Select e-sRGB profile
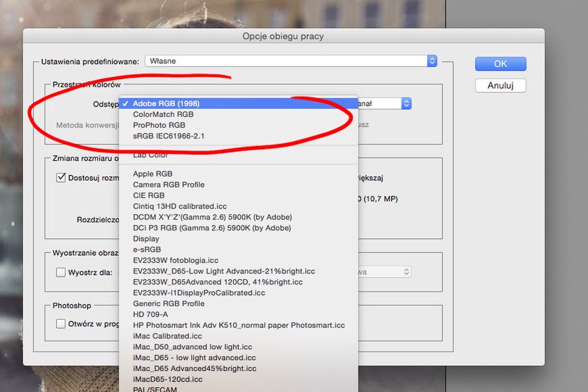This screenshot has width=588, height=392. coord(239,249)
